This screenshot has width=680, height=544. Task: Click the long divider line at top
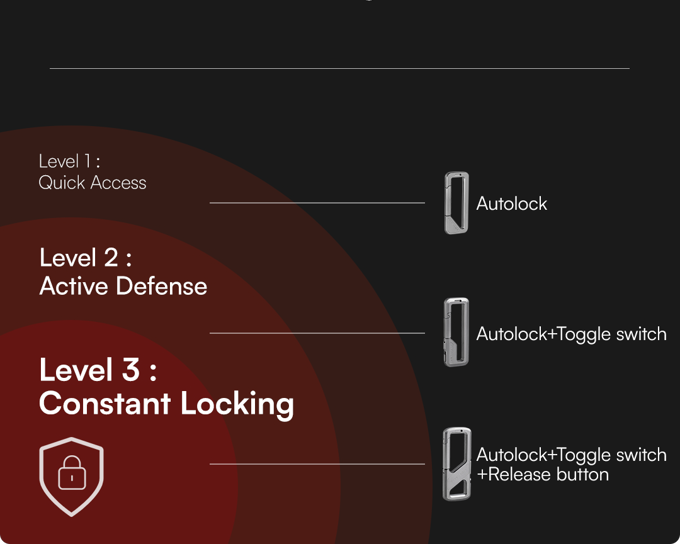pyautogui.click(x=340, y=68)
